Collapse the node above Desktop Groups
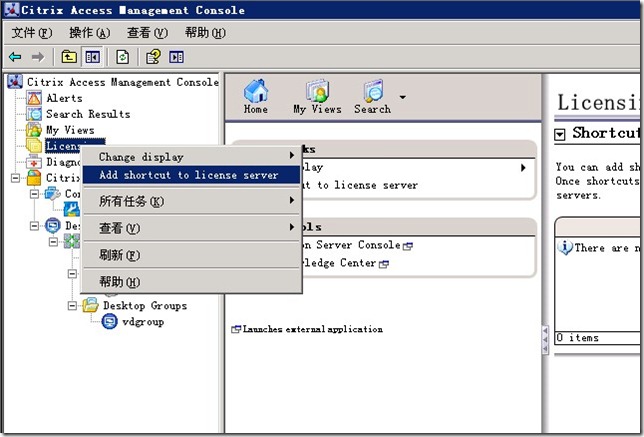 72,274
